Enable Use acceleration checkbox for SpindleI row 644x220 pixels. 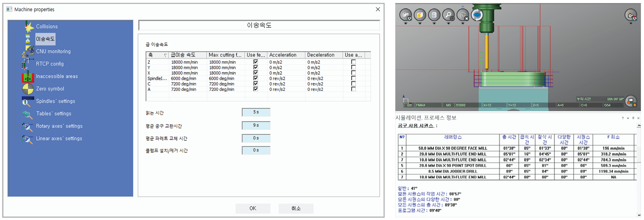[x=353, y=78]
